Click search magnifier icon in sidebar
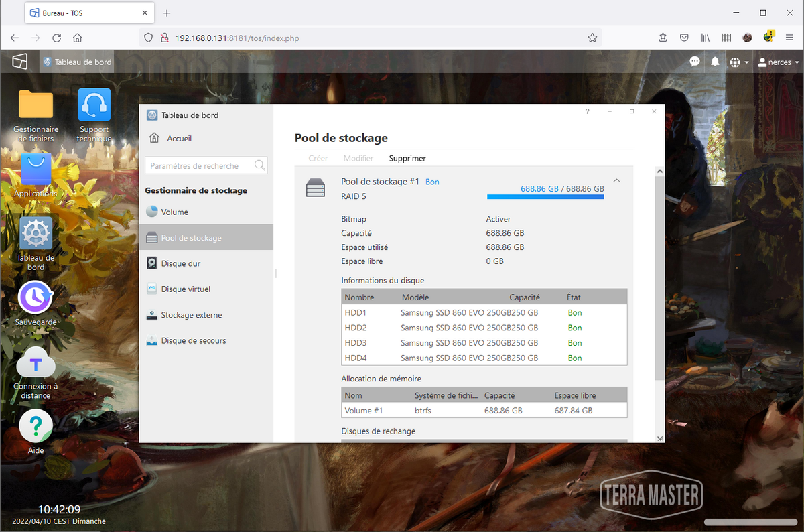 click(x=260, y=165)
